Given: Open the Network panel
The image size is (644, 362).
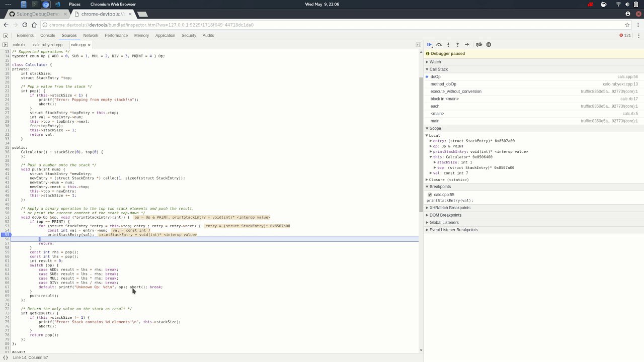Looking at the screenshot, I should tap(91, 36).
